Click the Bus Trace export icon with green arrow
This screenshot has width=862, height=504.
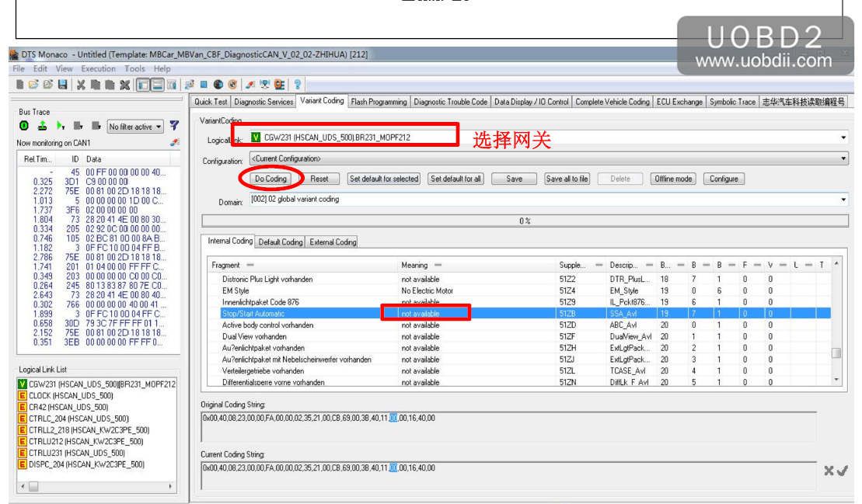pos(42,126)
